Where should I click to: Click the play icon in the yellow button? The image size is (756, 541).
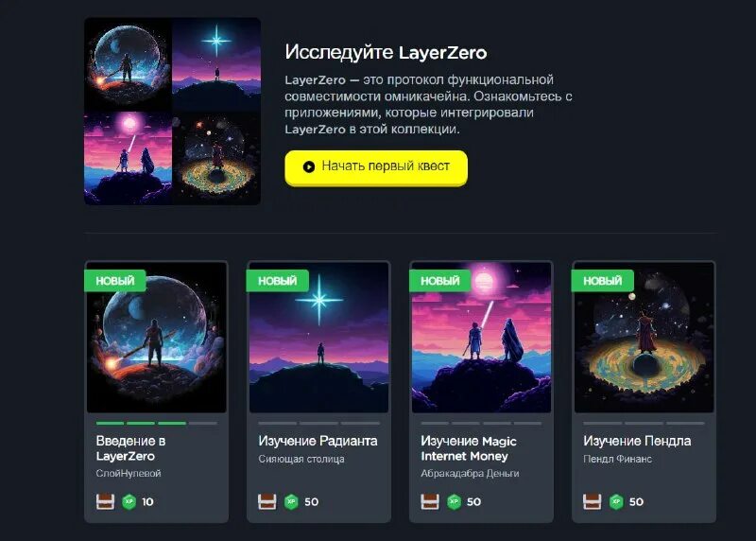tap(309, 166)
